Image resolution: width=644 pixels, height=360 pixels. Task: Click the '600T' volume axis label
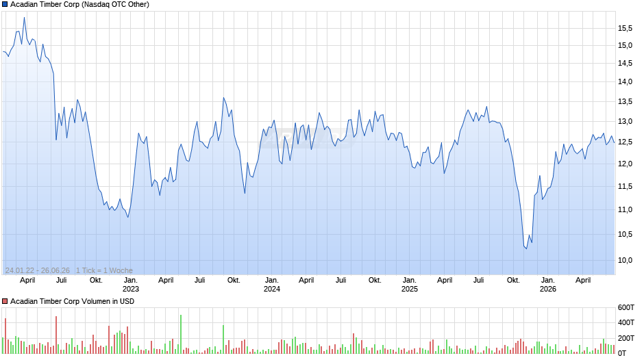pyautogui.click(x=626, y=307)
